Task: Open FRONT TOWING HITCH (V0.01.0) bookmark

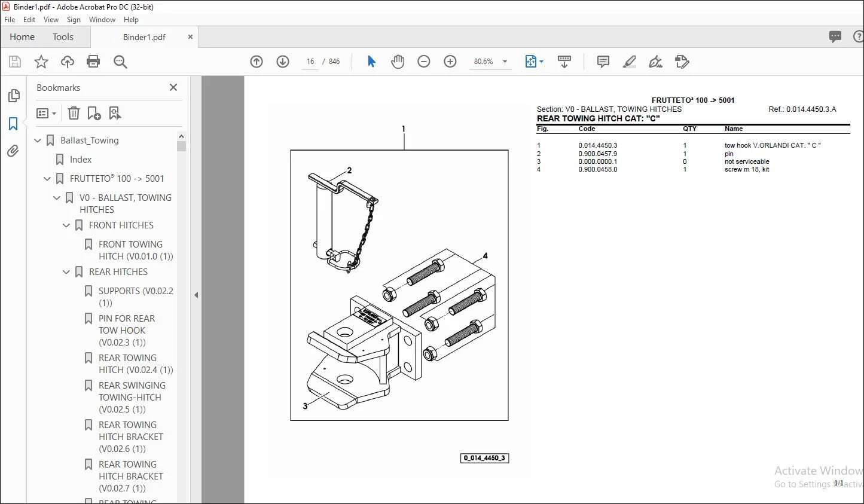Action: [136, 251]
